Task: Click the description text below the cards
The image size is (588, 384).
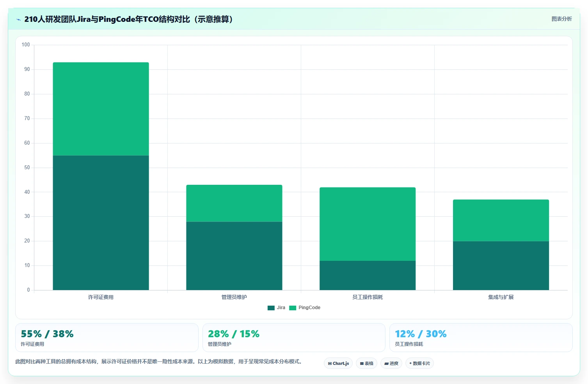Action: click(160, 362)
